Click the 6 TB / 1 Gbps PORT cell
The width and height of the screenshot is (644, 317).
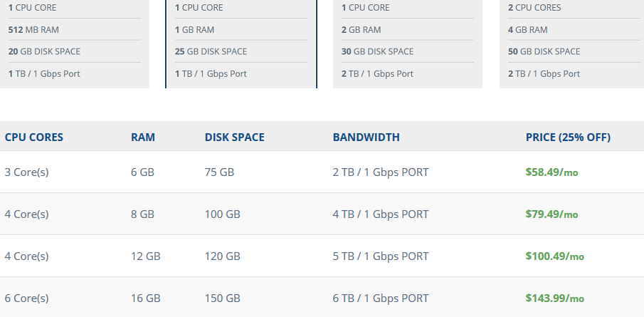[x=380, y=298]
